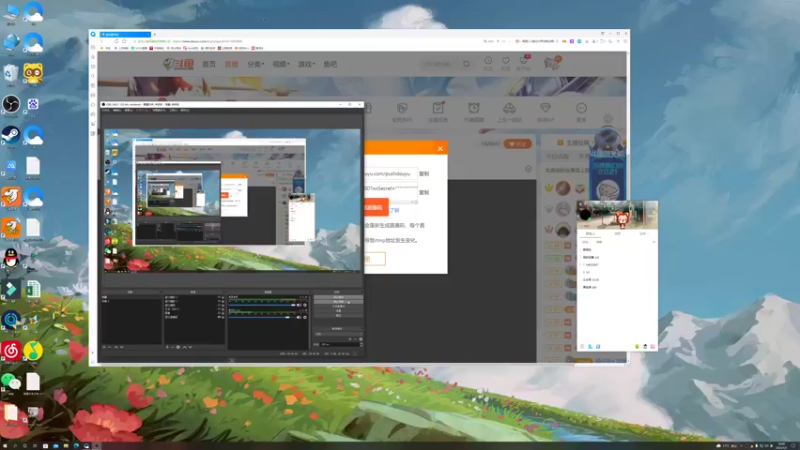Add a new source in OBS sources panel
This screenshot has height=450, width=800.
coord(167,347)
